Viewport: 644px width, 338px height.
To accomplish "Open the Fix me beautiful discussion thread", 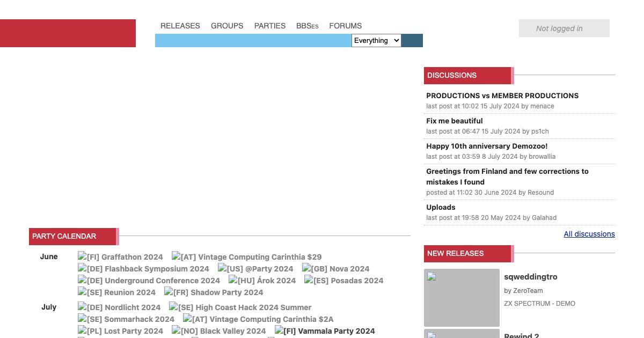I will pos(455,121).
